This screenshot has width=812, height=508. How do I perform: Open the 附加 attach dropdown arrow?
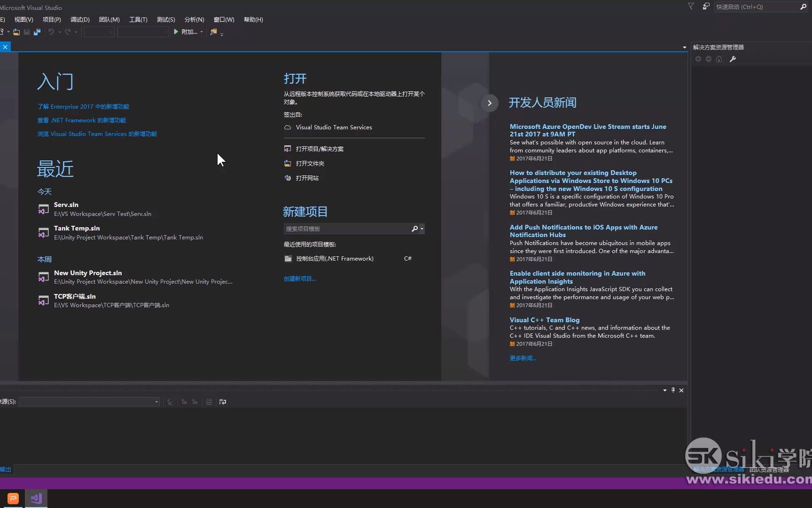(202, 32)
